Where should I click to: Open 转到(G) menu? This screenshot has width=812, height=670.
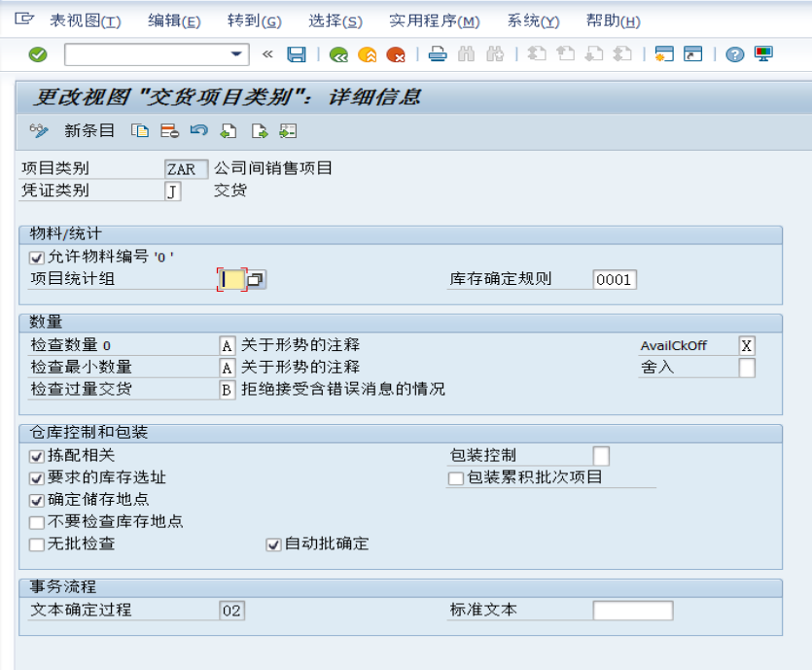click(254, 20)
